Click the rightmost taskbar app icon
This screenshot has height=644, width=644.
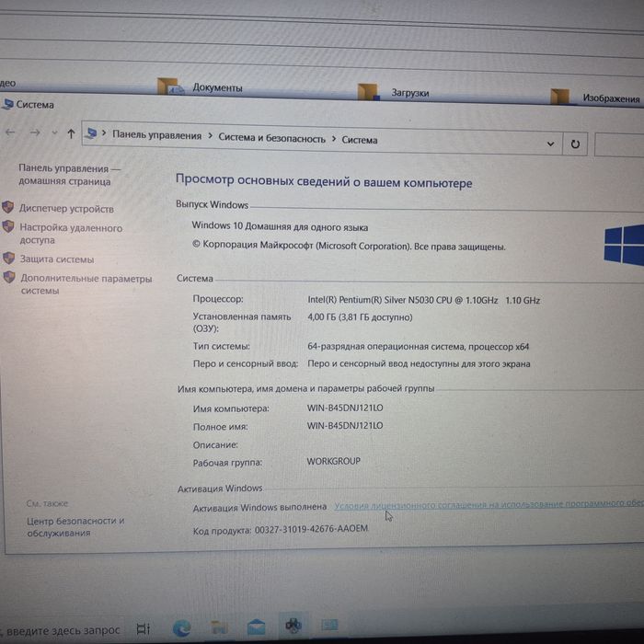click(x=329, y=625)
